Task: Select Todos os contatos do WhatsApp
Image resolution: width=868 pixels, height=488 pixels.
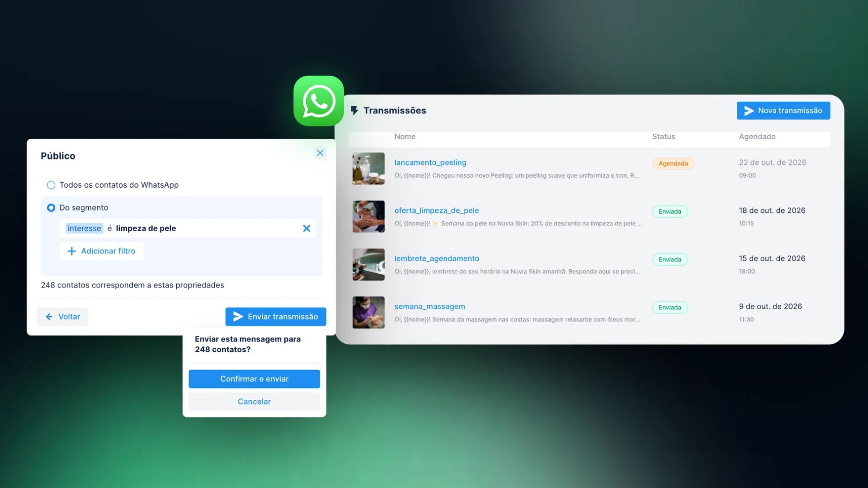Action: (51, 185)
